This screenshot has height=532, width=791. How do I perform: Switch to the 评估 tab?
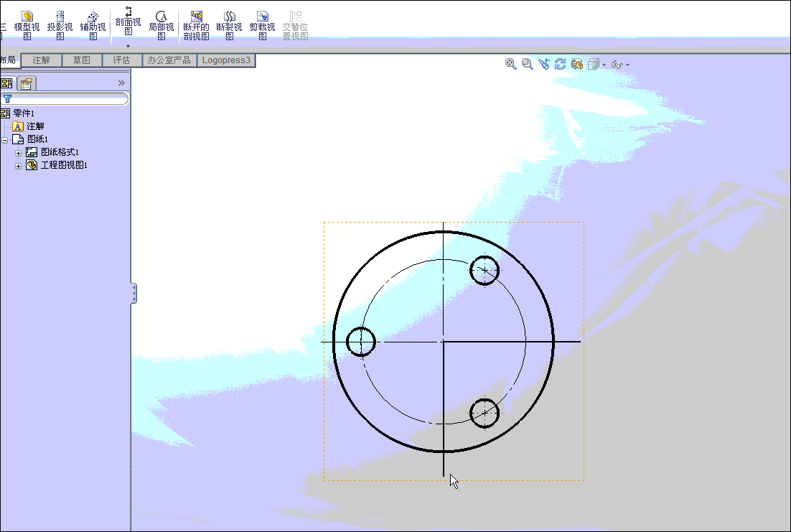121,60
